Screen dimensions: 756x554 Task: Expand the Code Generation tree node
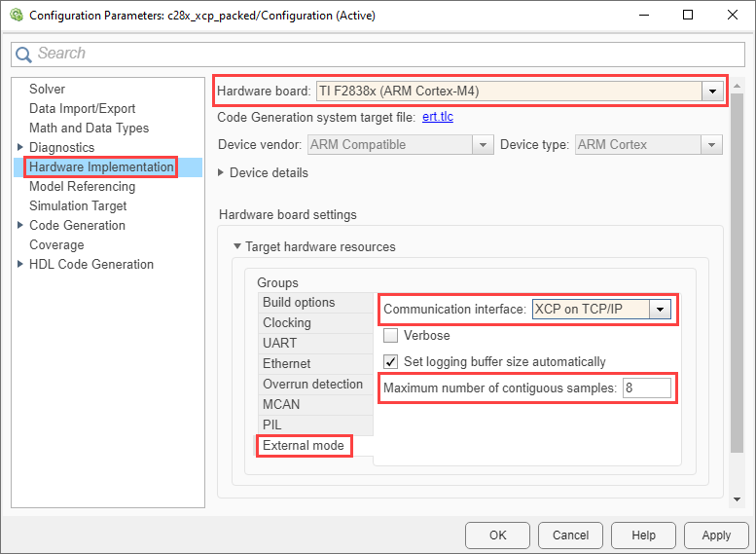pyautogui.click(x=20, y=225)
